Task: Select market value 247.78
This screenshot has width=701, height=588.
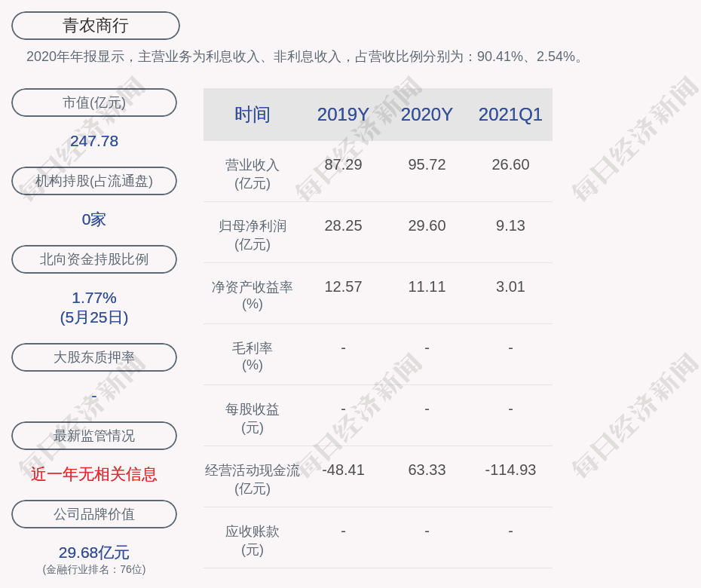Action: [94, 141]
